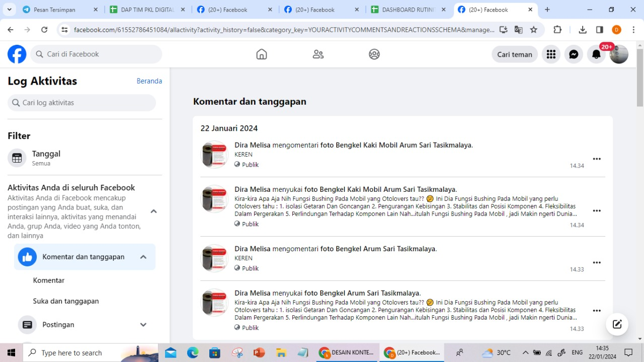Toggle Chrome side panel icon

[599, 30]
